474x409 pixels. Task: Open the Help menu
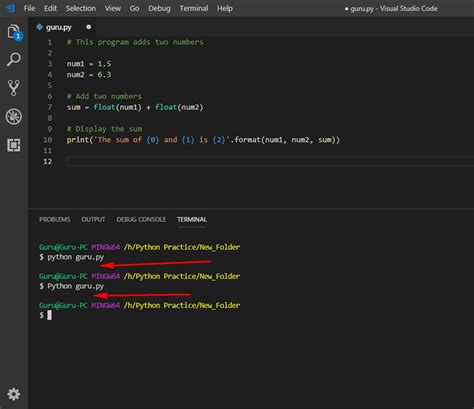click(x=225, y=8)
